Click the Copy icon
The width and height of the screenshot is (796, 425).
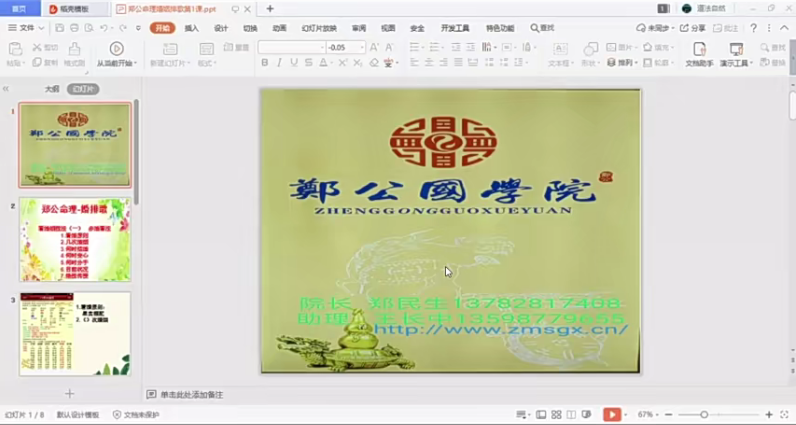coord(37,62)
